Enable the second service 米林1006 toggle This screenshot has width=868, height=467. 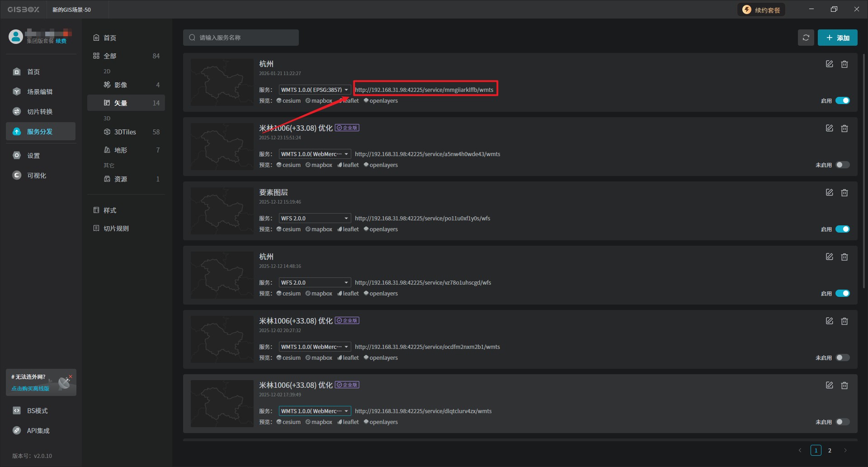pyautogui.click(x=842, y=165)
